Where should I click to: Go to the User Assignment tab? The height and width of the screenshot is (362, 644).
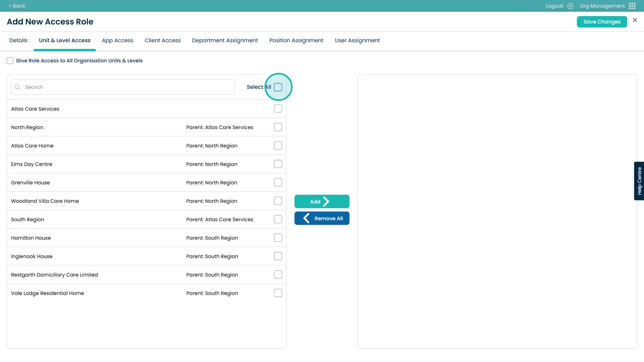coord(357,41)
